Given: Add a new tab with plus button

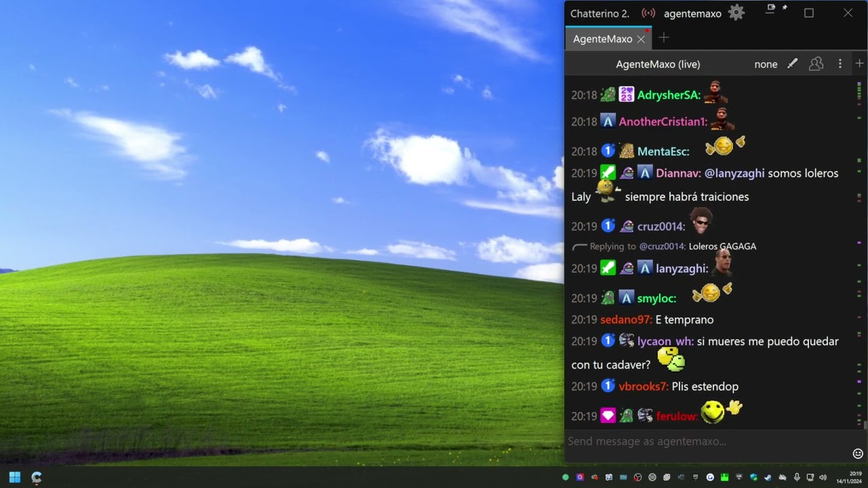Looking at the screenshot, I should [664, 38].
